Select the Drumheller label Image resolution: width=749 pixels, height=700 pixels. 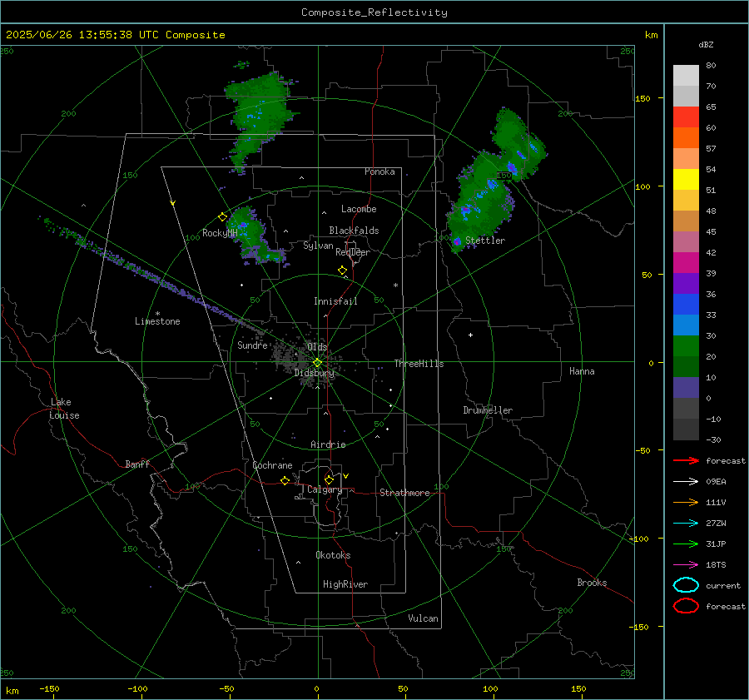tap(488, 410)
